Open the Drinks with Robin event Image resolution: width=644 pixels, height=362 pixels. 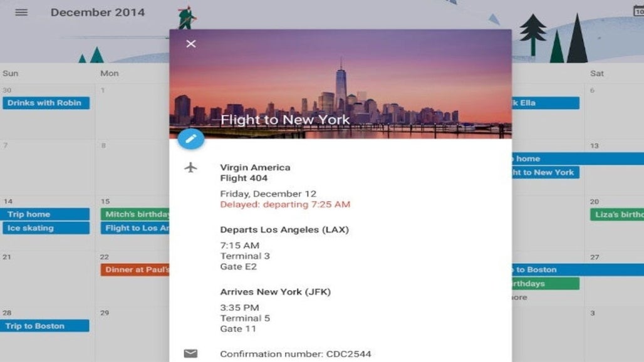[x=46, y=103]
